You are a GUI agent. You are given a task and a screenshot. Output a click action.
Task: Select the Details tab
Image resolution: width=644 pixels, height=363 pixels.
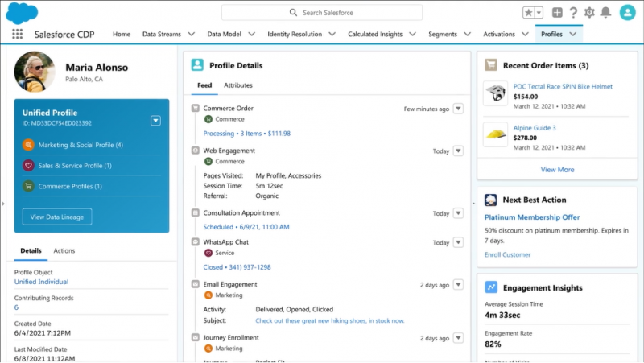tap(31, 250)
